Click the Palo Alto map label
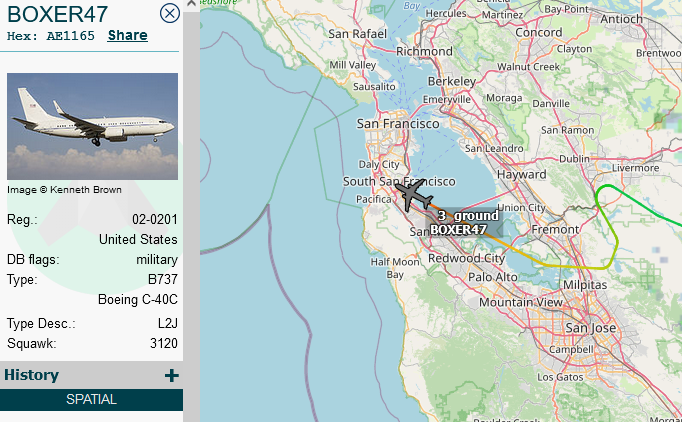Image resolution: width=682 pixels, height=422 pixels. point(493,277)
